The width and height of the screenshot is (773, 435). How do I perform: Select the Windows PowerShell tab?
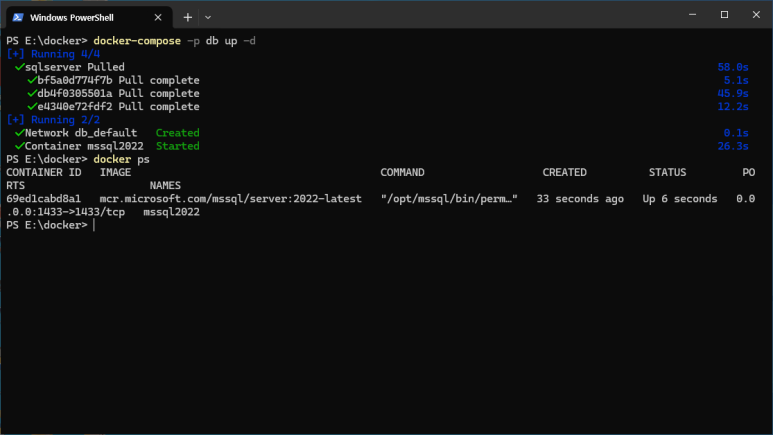point(89,17)
